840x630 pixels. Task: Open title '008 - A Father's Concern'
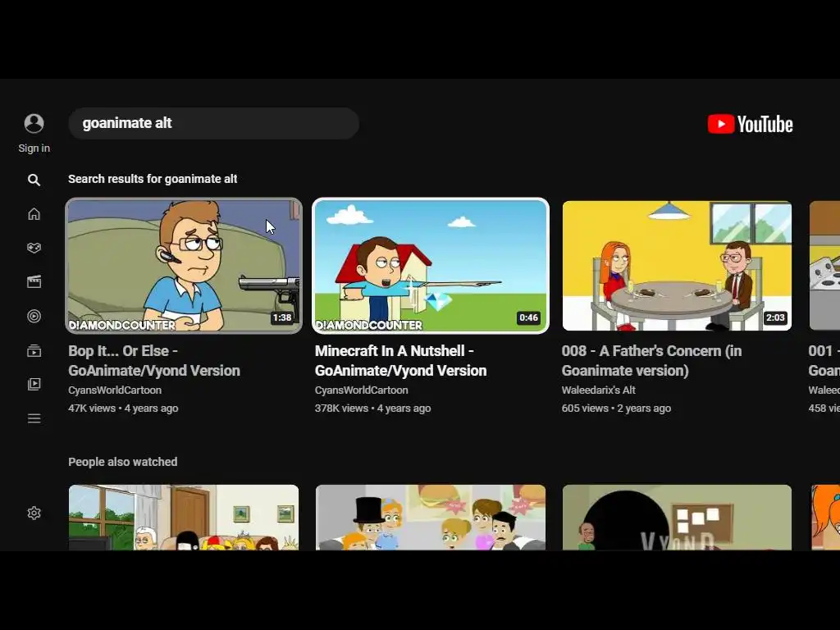[x=651, y=361]
